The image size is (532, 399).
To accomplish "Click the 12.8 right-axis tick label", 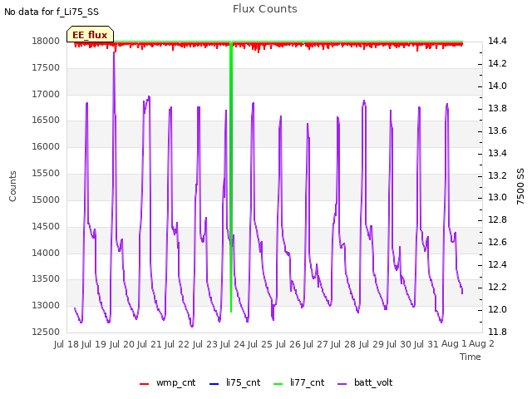I will coord(497,219).
